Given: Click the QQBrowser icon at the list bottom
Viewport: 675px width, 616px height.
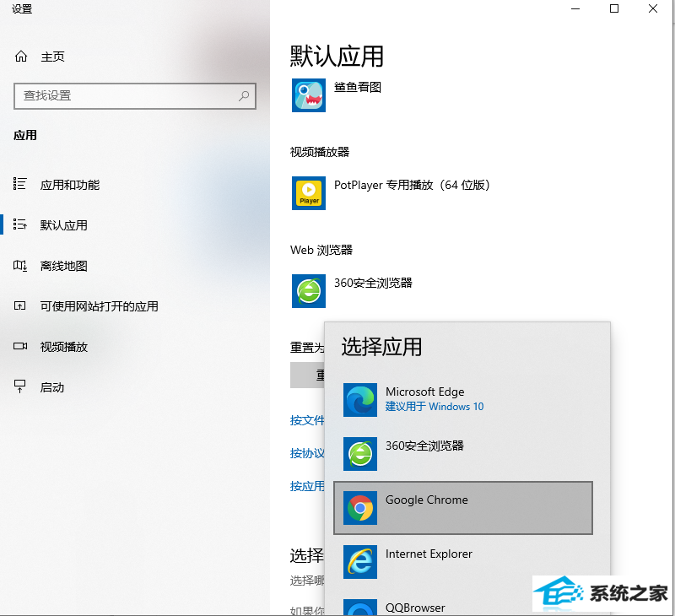Looking at the screenshot, I should [x=360, y=608].
